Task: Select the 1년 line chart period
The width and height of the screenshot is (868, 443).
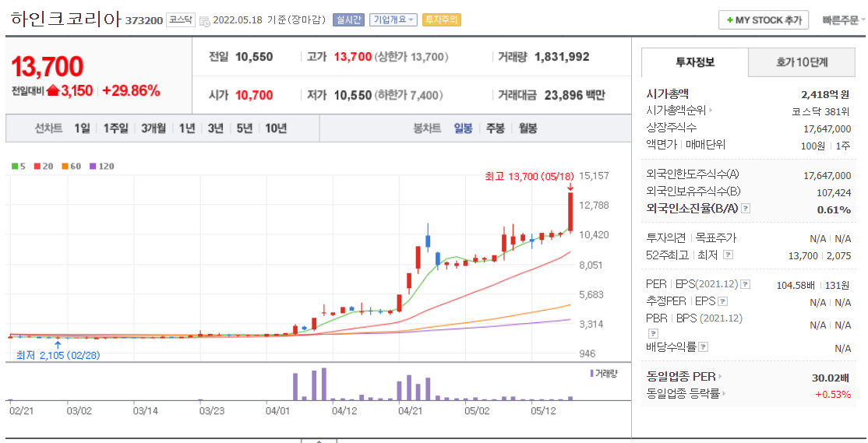Action: pos(187,128)
